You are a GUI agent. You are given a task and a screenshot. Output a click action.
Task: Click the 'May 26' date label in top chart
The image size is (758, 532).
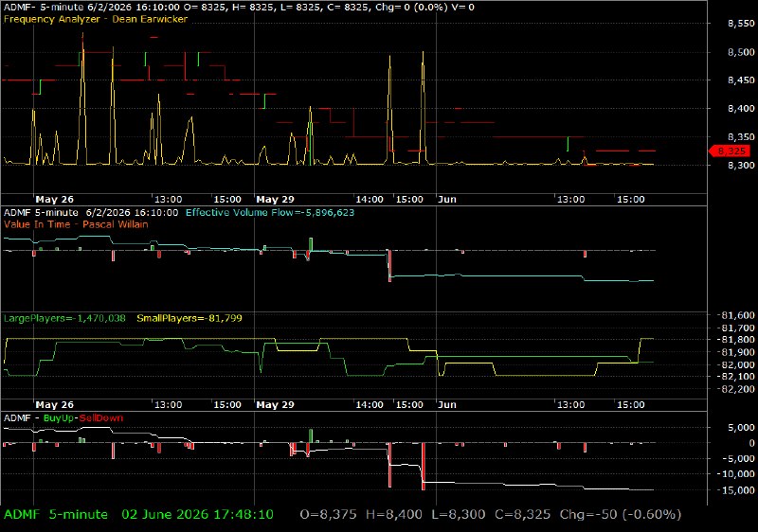(55, 200)
